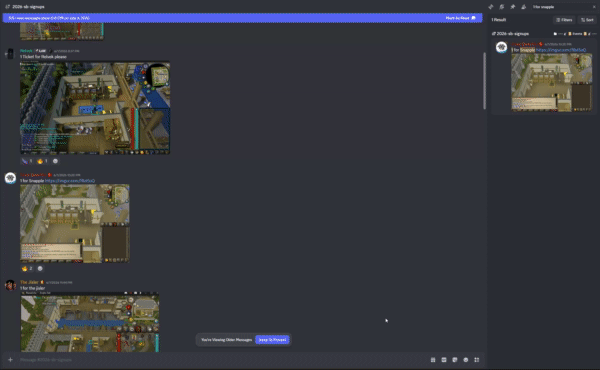Viewport: 600px width, 370px height.
Task: Open the search Sort dropdown
Action: click(x=587, y=20)
